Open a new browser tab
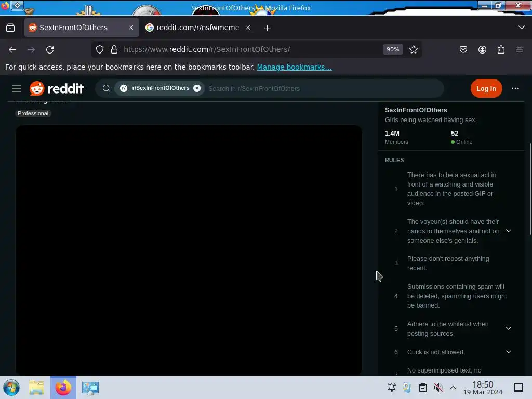Viewport: 532px width, 399px height. 268,28
